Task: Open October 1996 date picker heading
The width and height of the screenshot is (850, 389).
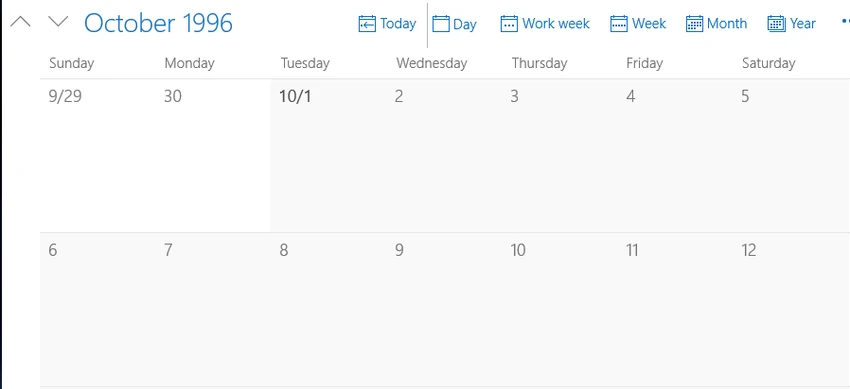Action: tap(158, 23)
